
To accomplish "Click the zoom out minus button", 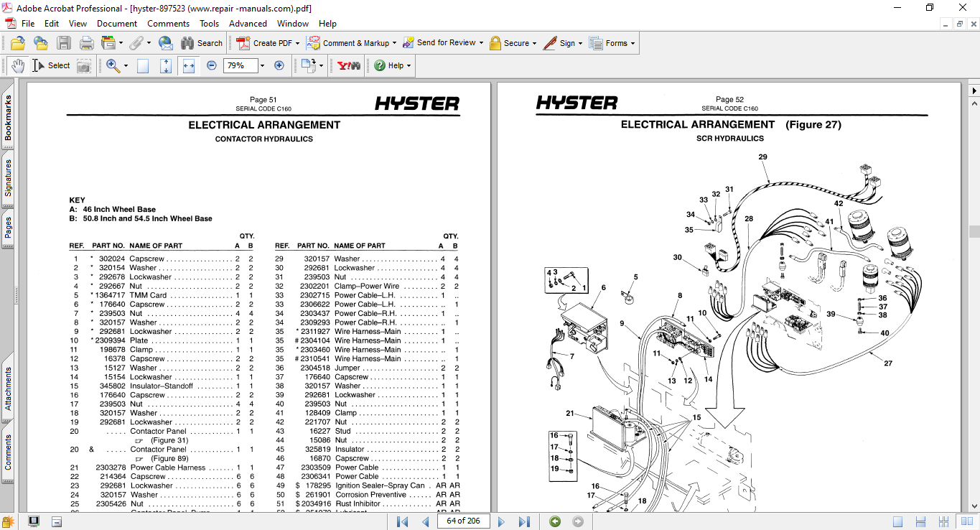I will (x=212, y=65).
